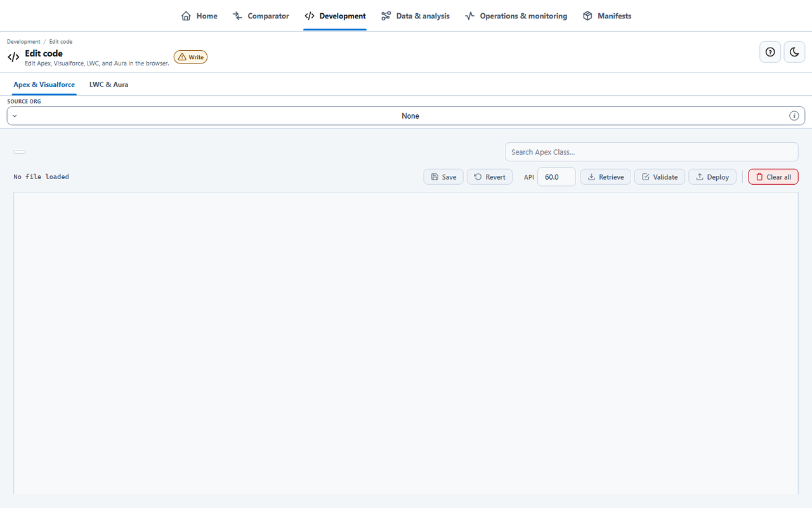Image resolution: width=812 pixels, height=508 pixels.
Task: Navigate to Manifests section
Action: pyautogui.click(x=607, y=16)
